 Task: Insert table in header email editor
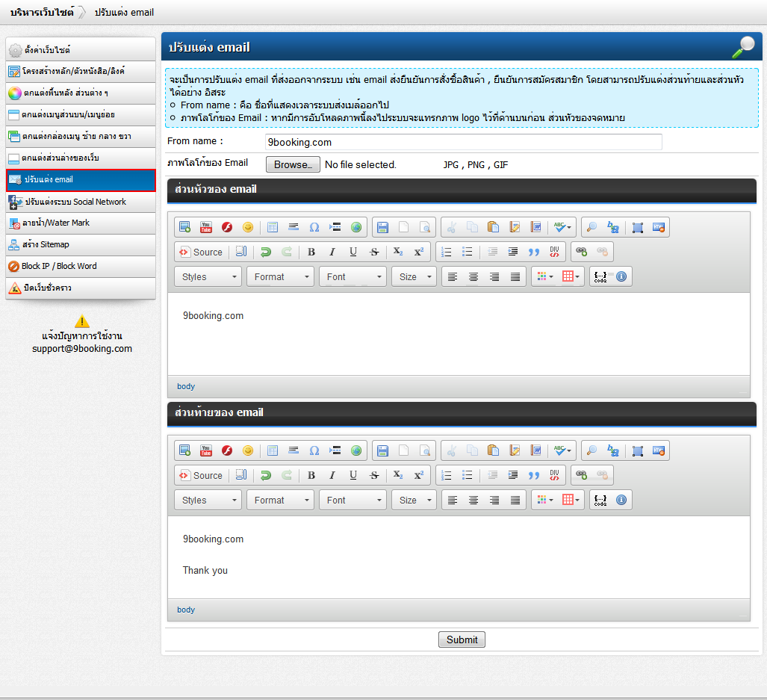[x=273, y=227]
